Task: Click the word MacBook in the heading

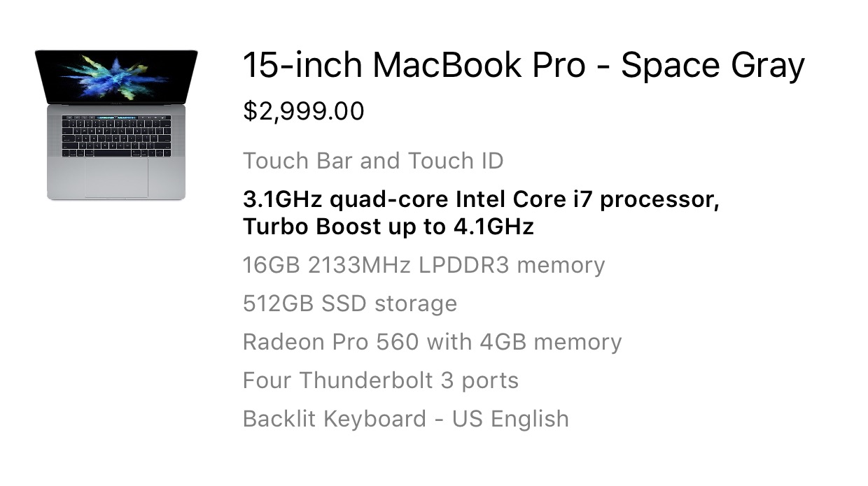Action: (447, 65)
